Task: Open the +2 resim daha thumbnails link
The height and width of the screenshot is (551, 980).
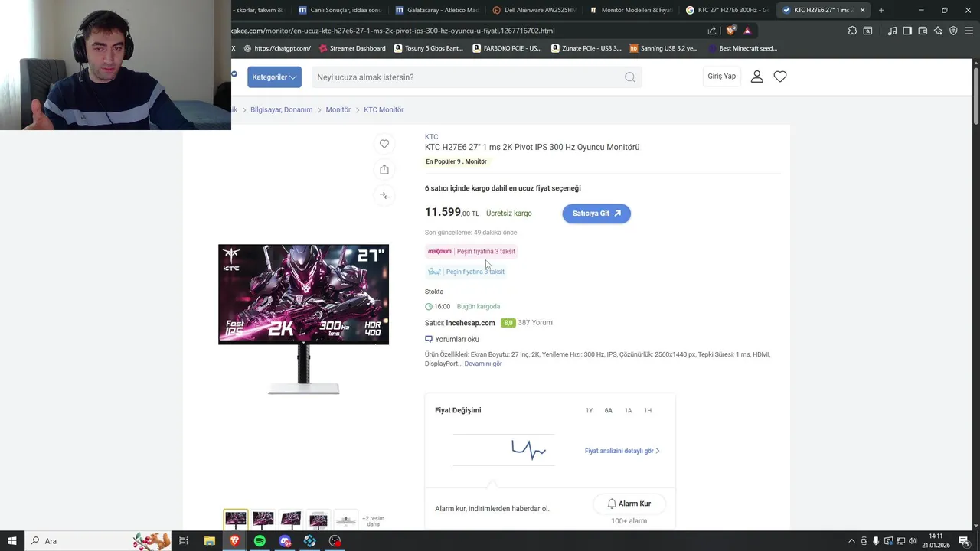Action: pyautogui.click(x=373, y=521)
